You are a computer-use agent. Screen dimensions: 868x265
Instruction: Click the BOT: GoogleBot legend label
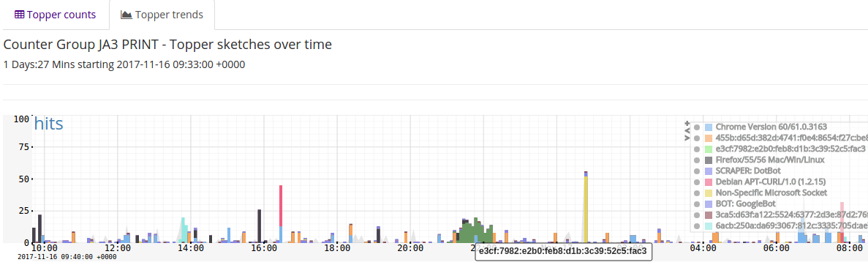[x=741, y=204]
